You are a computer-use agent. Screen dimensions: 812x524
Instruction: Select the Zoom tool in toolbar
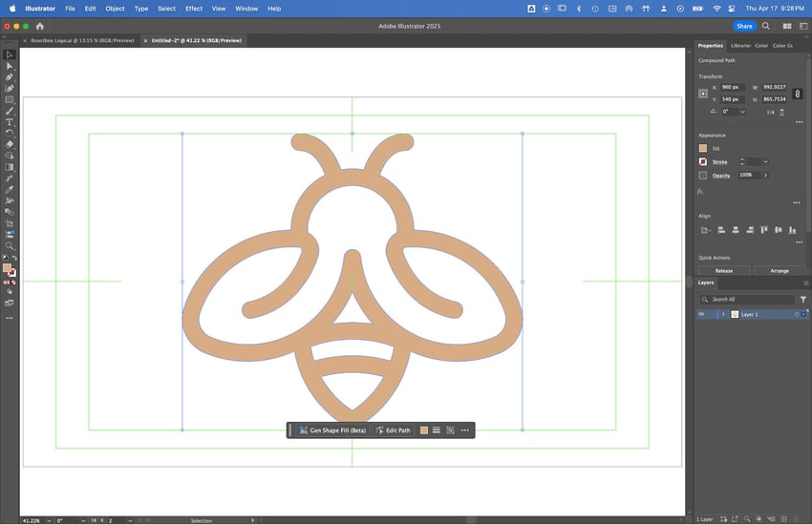point(10,246)
